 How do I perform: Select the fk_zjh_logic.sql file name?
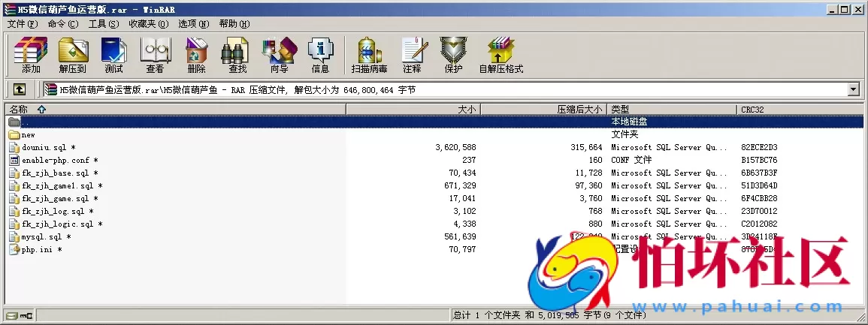62,224
